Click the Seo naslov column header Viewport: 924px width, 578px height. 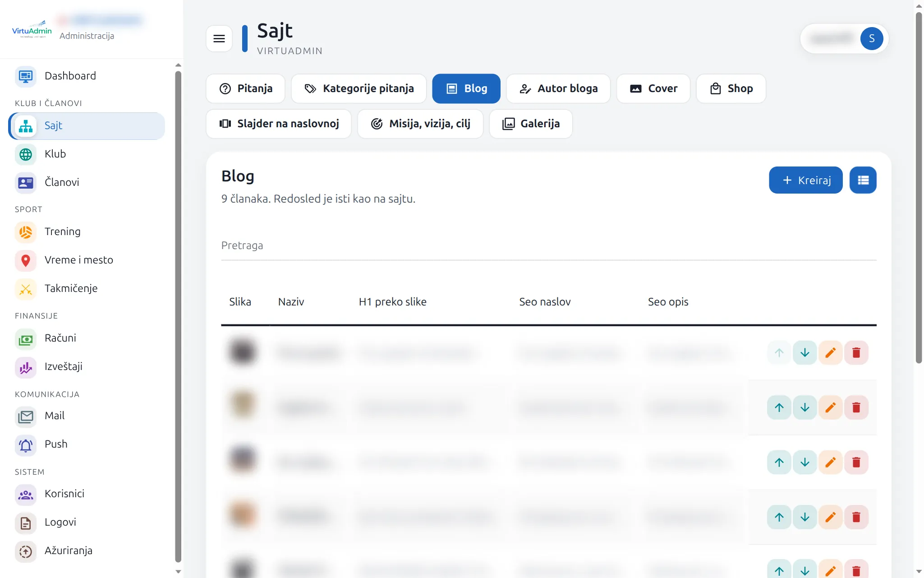[x=545, y=302]
